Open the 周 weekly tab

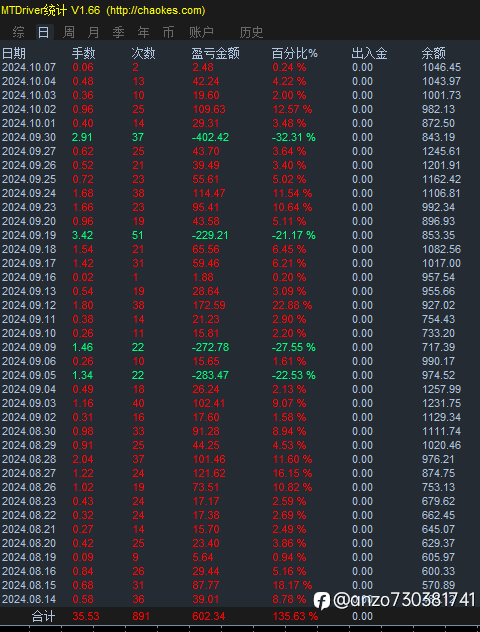(69, 32)
